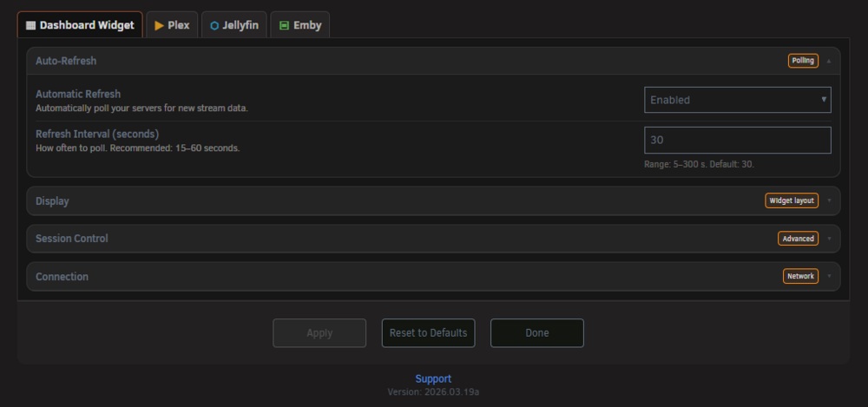The image size is (868, 407).
Task: Click Reset to Defaults button
Action: point(428,333)
